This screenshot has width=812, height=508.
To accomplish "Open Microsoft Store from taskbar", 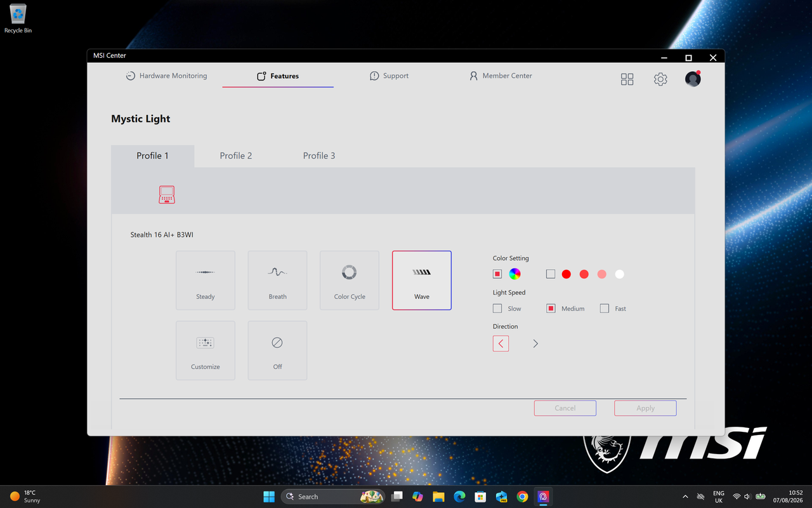I will (480, 497).
